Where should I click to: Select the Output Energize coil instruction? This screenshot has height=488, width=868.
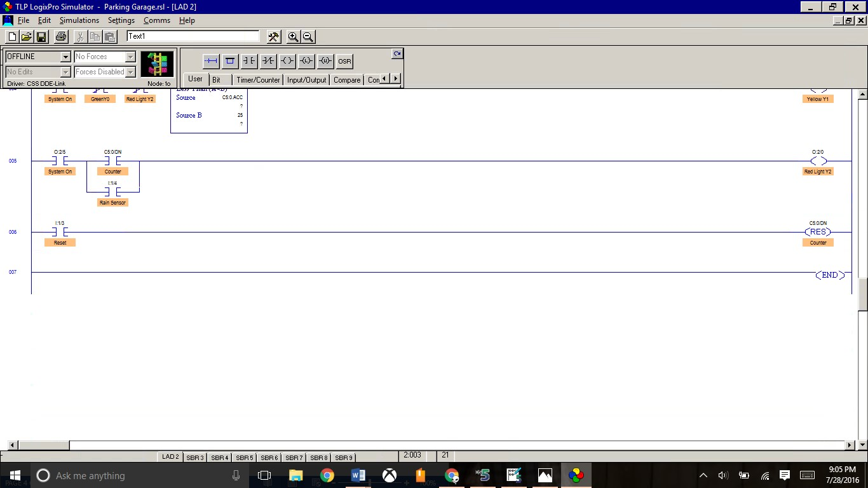[x=288, y=61]
